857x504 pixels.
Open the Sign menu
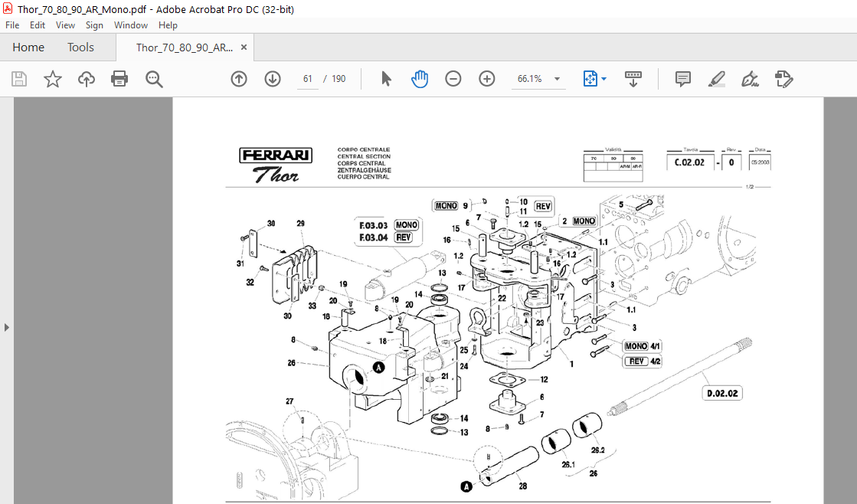tap(94, 25)
